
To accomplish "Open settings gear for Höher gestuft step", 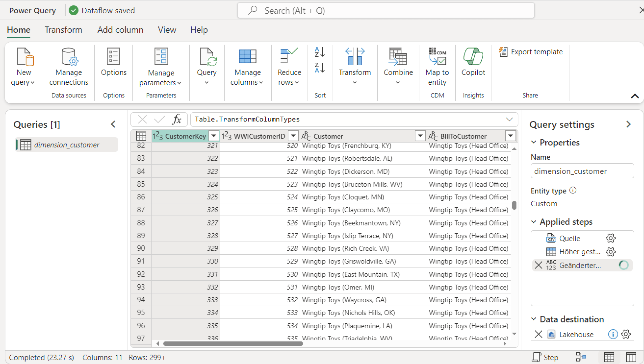I will (x=610, y=252).
